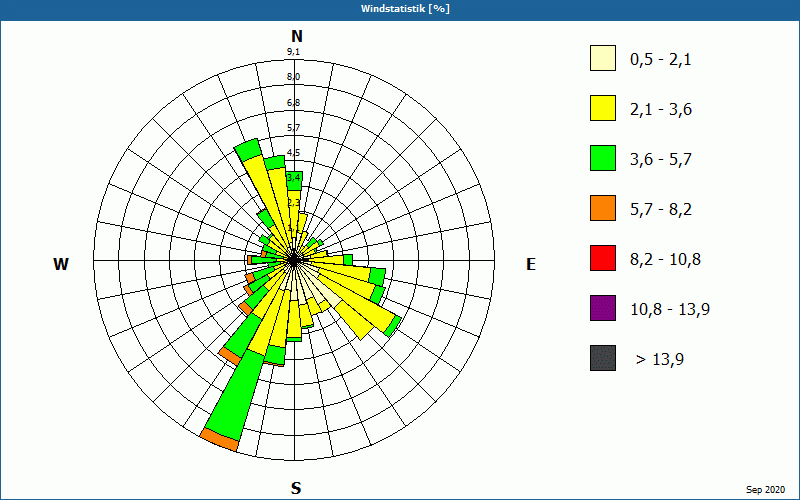Click the 10,8 - 13,9 purple swatch

[603, 308]
